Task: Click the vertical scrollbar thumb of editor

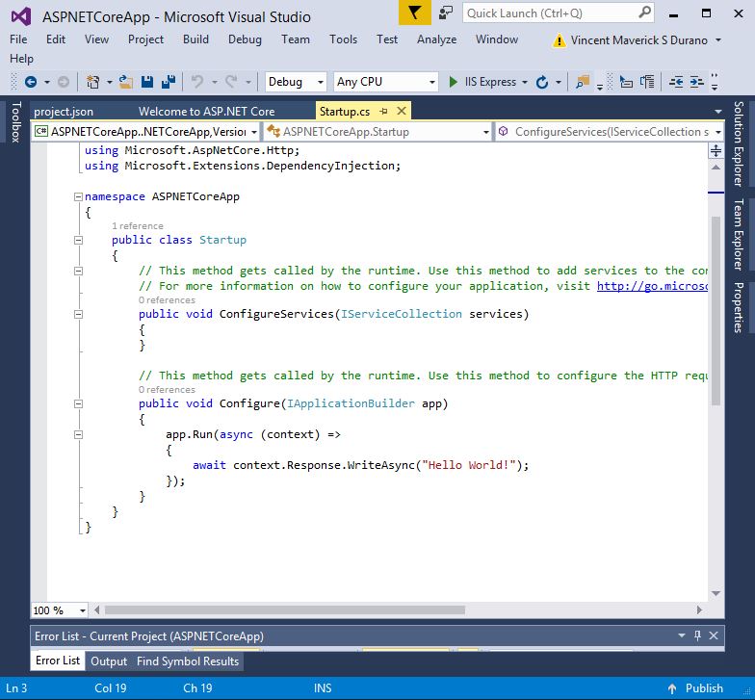Action: 716,310
